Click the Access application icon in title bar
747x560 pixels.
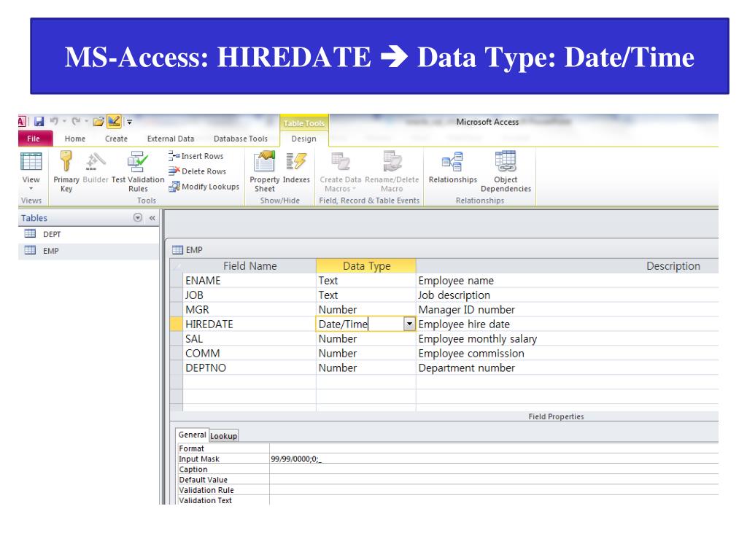[21, 122]
